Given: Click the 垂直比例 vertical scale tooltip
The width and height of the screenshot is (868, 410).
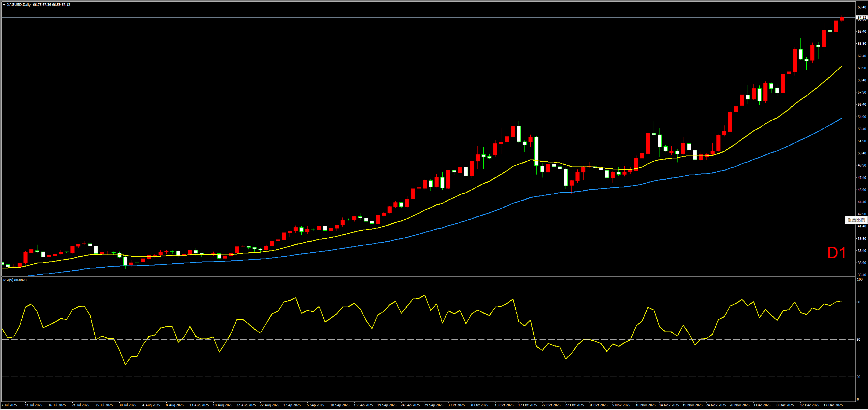Looking at the screenshot, I should 856,220.
